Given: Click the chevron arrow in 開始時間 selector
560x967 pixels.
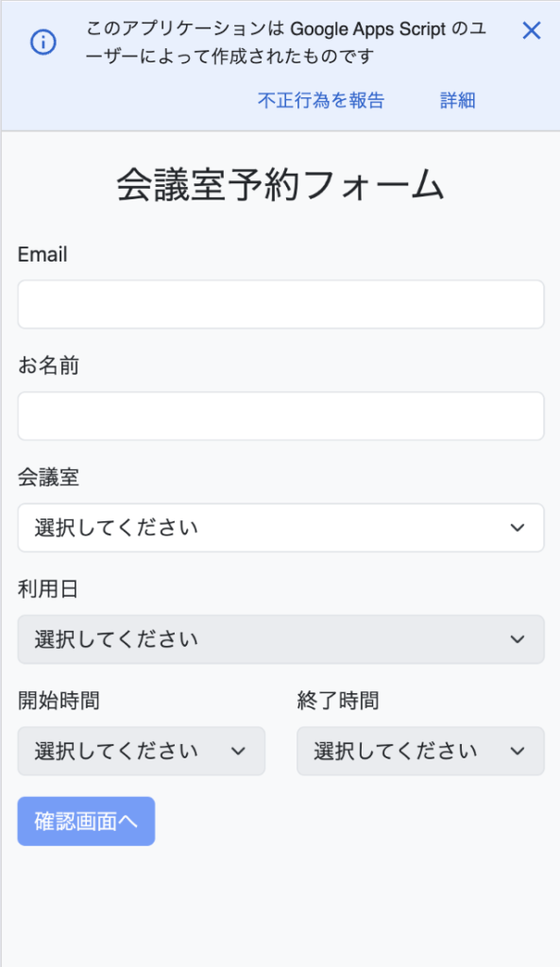Looking at the screenshot, I should (238, 751).
